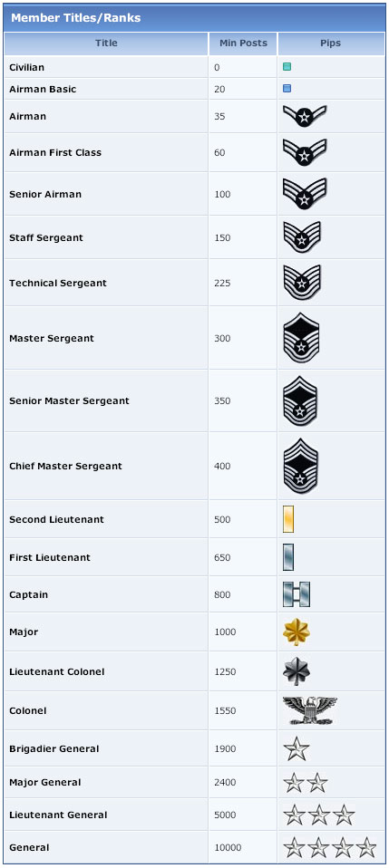Select the Captain double silver bars icon
The image size is (389, 868).
click(x=297, y=594)
